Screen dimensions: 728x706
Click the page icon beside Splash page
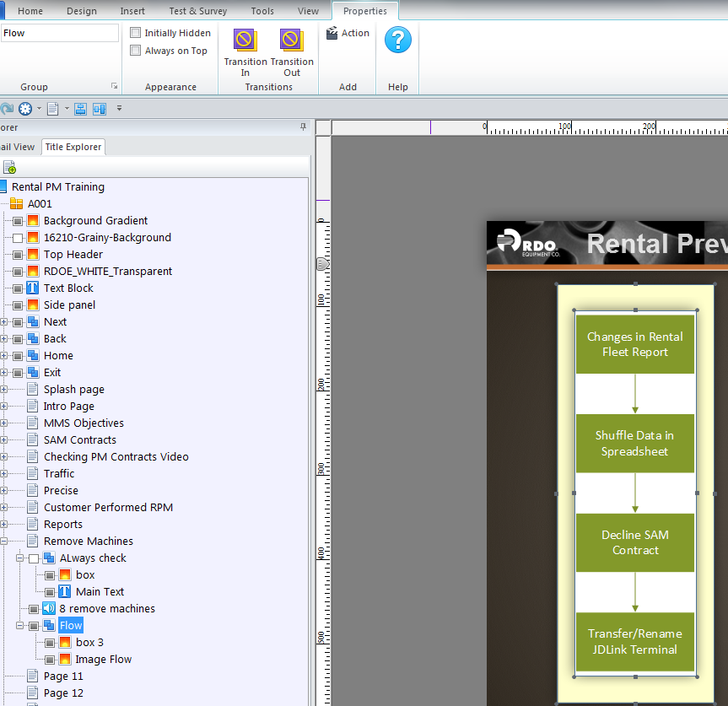click(33, 389)
